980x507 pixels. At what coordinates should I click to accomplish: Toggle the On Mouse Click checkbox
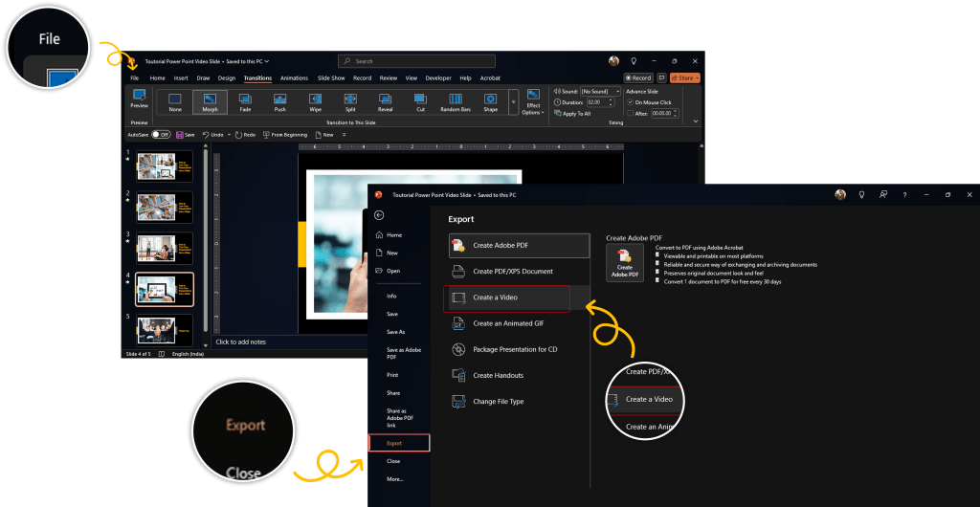click(x=630, y=102)
